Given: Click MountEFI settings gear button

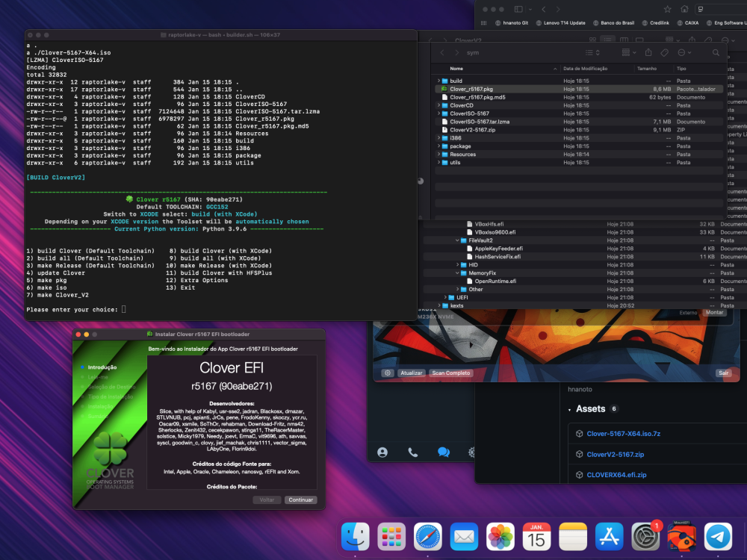Looking at the screenshot, I should pyautogui.click(x=388, y=373).
